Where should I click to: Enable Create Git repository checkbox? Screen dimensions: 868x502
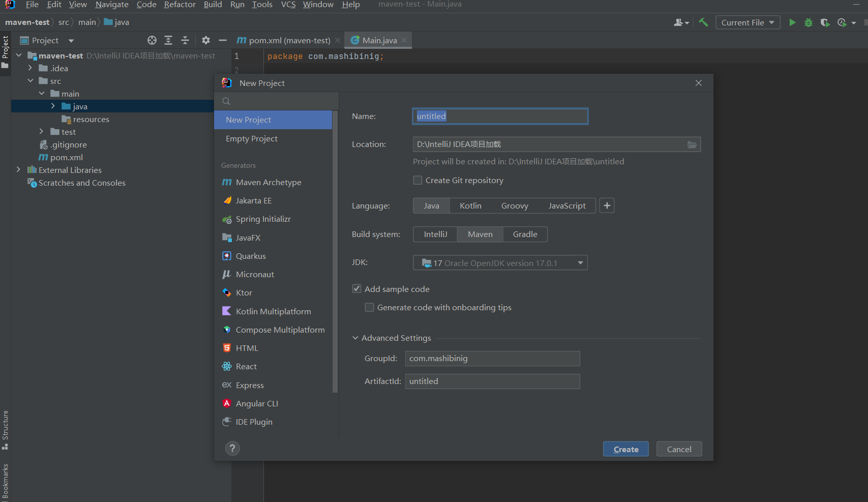click(x=417, y=180)
